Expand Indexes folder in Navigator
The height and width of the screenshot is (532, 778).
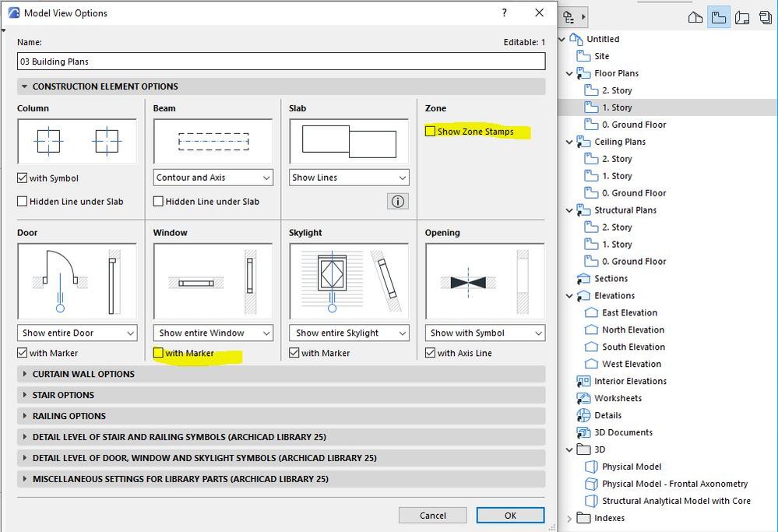pos(569,518)
